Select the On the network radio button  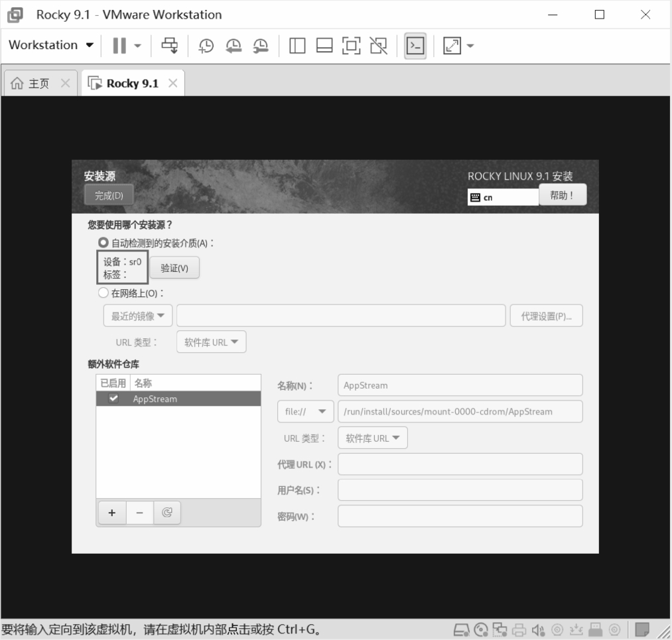(103, 293)
